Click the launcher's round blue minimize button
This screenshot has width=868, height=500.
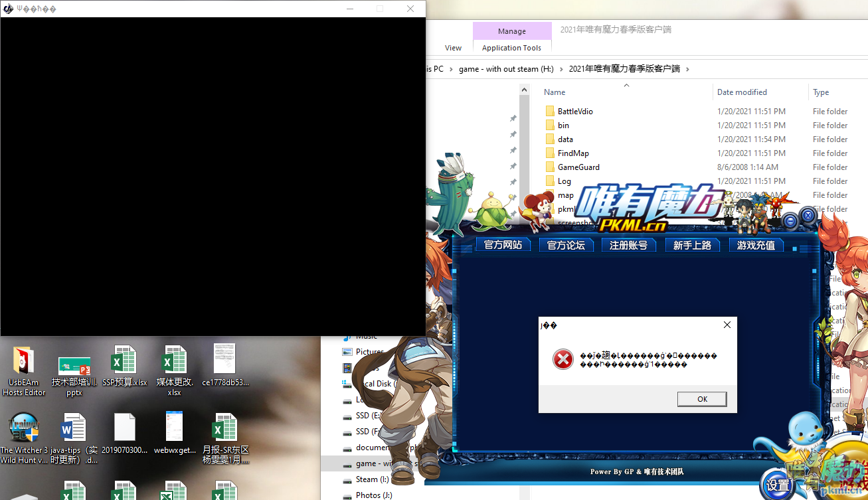click(x=790, y=220)
